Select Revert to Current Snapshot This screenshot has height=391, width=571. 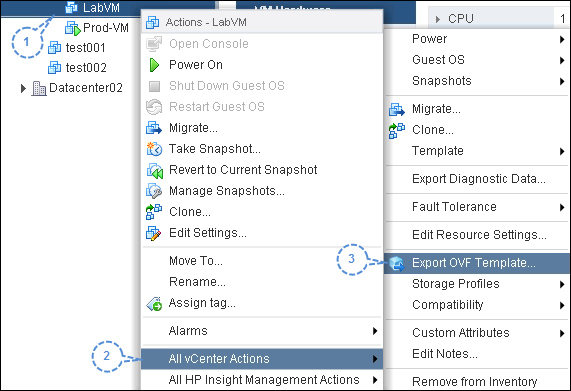click(x=262, y=170)
